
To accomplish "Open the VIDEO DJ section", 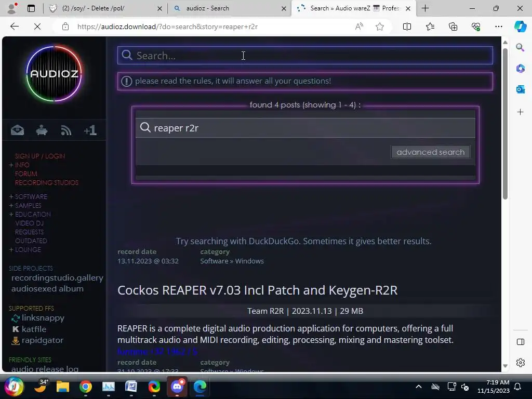I will pos(29,223).
